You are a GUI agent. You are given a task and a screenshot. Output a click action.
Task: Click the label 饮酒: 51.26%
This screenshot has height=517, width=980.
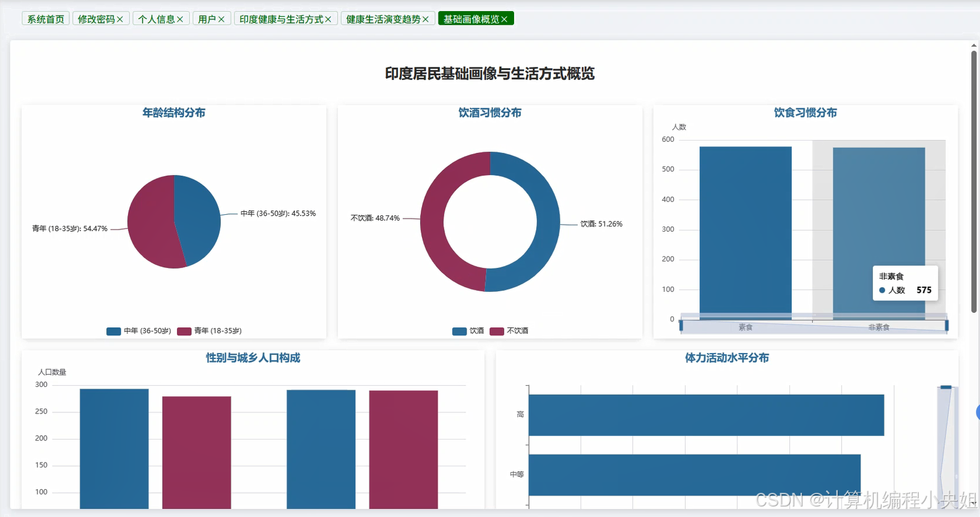(x=601, y=224)
